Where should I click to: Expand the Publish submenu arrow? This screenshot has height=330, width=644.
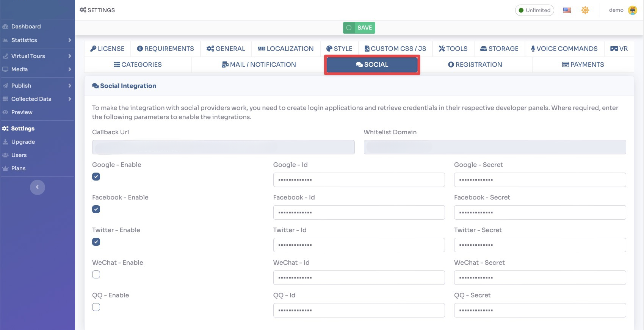(x=70, y=86)
